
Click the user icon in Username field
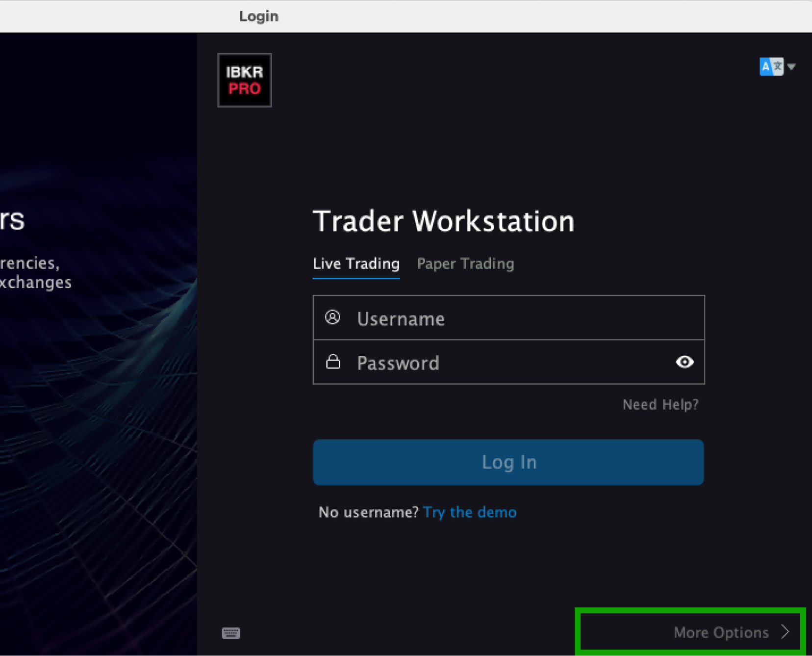click(x=332, y=317)
